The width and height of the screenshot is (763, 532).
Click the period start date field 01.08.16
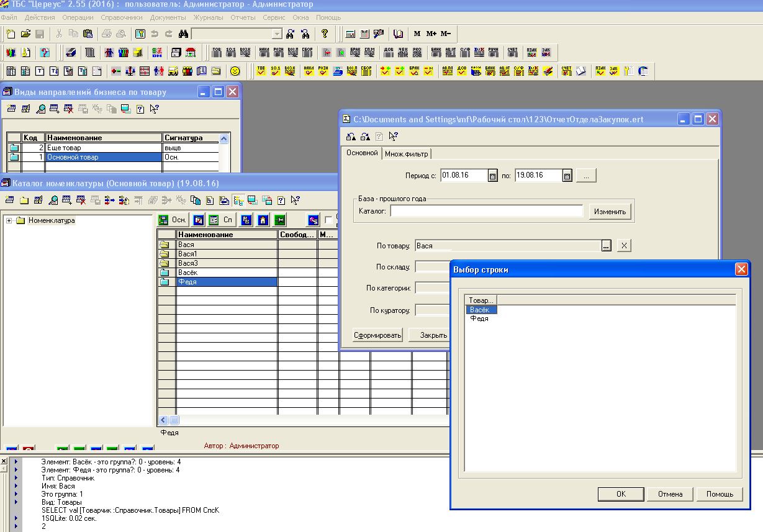[x=464, y=176]
